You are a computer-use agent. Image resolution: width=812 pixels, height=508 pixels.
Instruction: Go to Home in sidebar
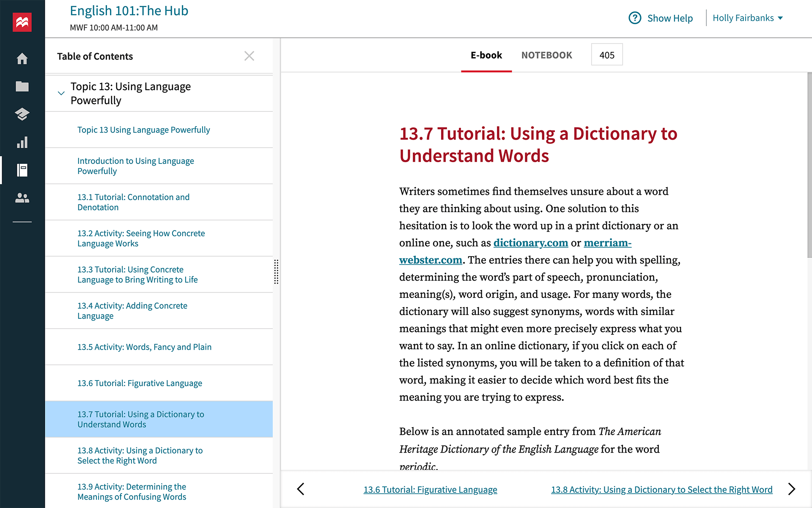(22, 58)
